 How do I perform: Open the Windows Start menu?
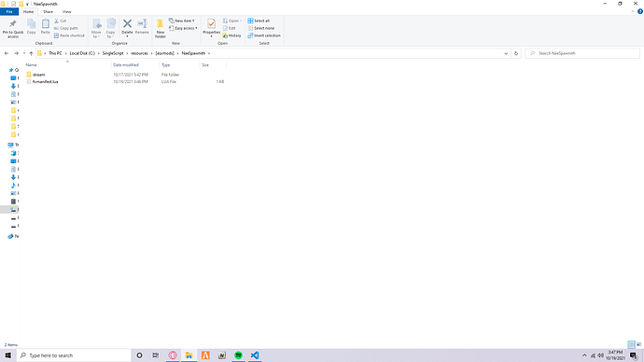click(x=7, y=355)
